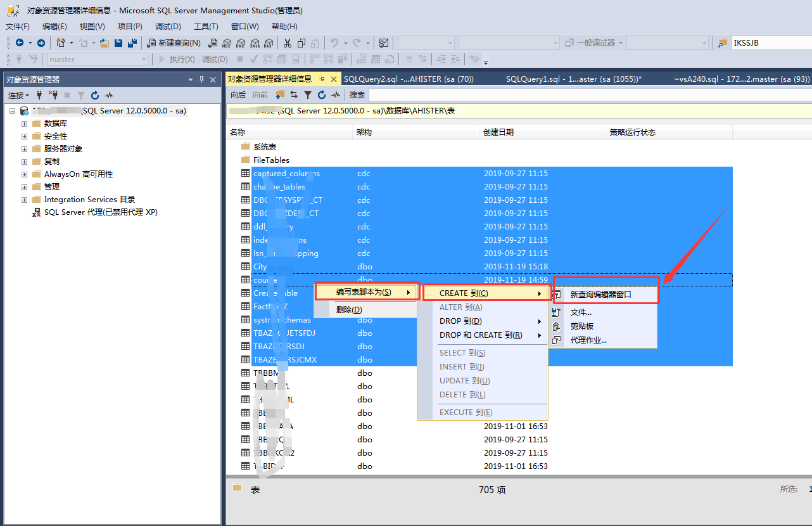Click Connect Object Explorer plug icon

tap(39, 95)
